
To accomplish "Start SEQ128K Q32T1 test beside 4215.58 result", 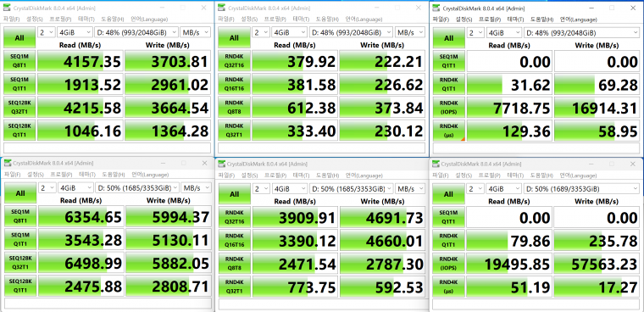I will pos(19,108).
